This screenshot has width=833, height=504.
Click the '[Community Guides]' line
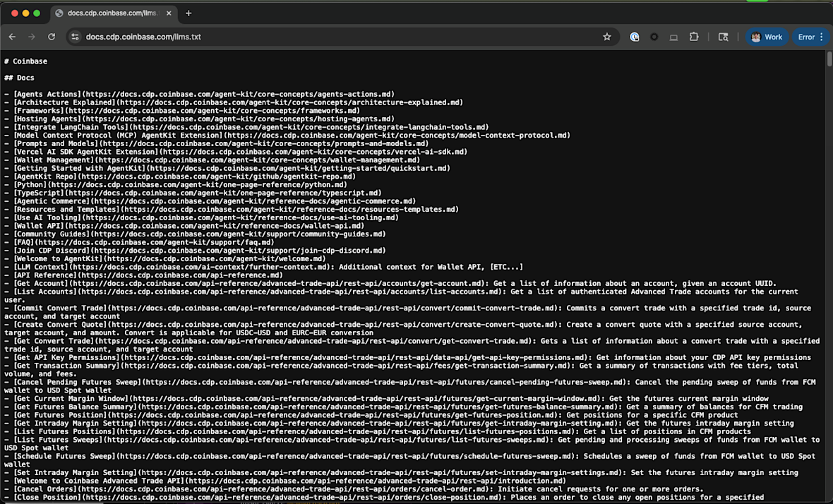195,234
